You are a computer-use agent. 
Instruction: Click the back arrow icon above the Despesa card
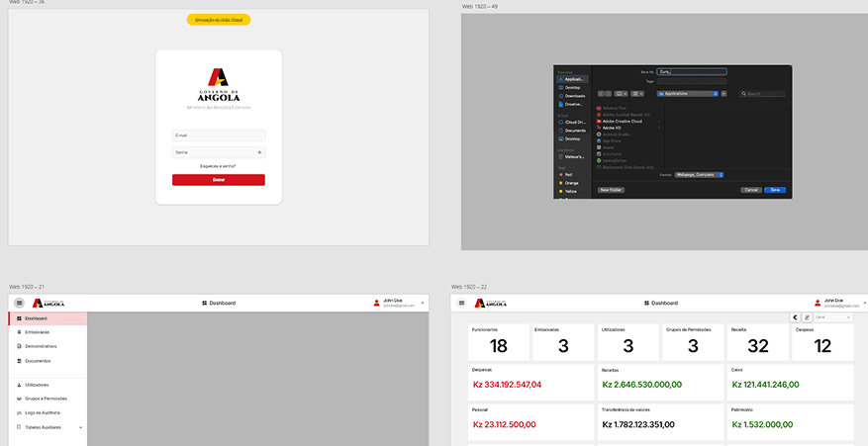796,317
